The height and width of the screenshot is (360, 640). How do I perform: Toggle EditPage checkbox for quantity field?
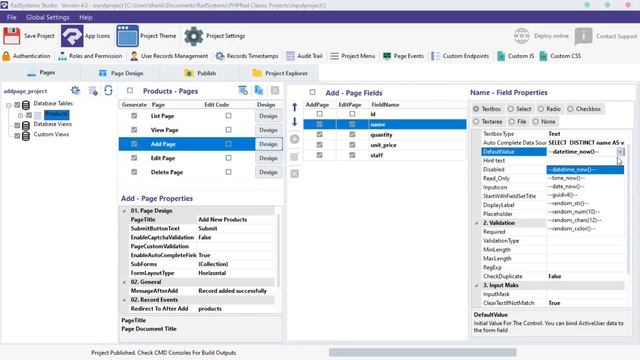tap(352, 134)
